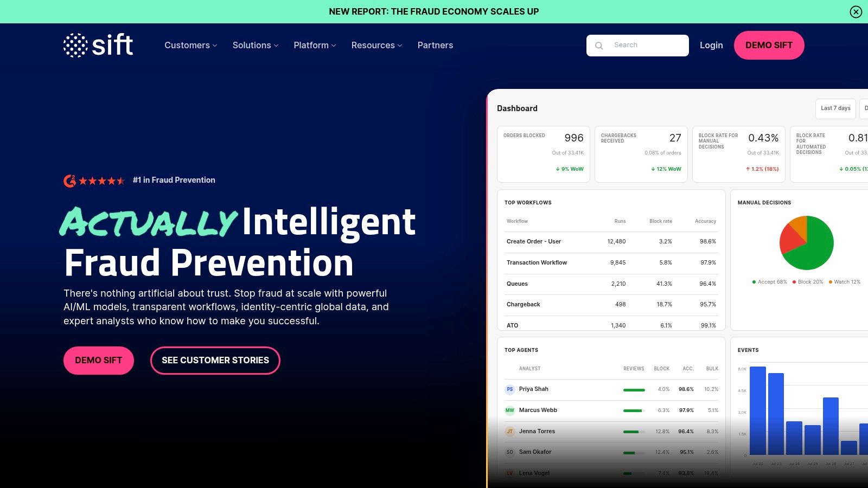Click the Jenna Torres analyst name
Viewport: 868px width, 488px height.
(537, 432)
